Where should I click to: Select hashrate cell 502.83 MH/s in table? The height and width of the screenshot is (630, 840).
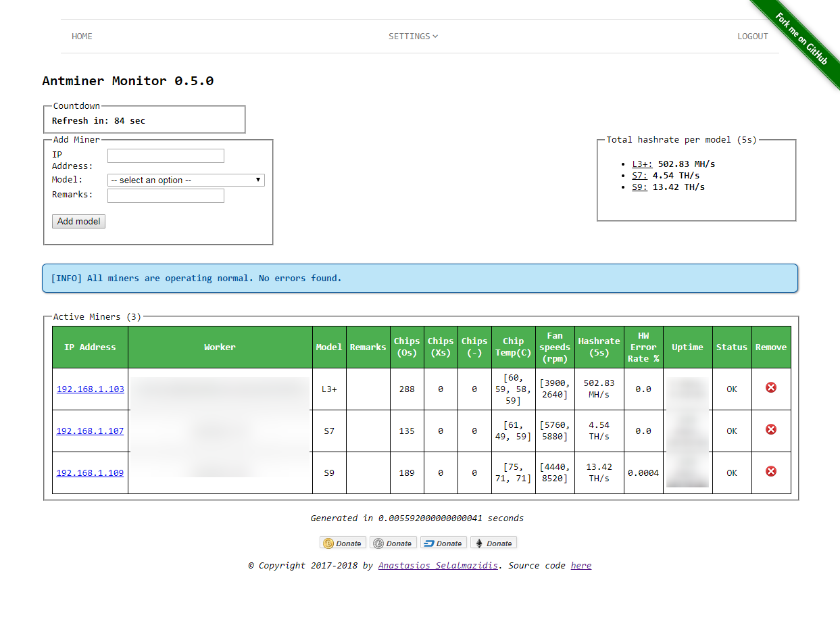(599, 389)
